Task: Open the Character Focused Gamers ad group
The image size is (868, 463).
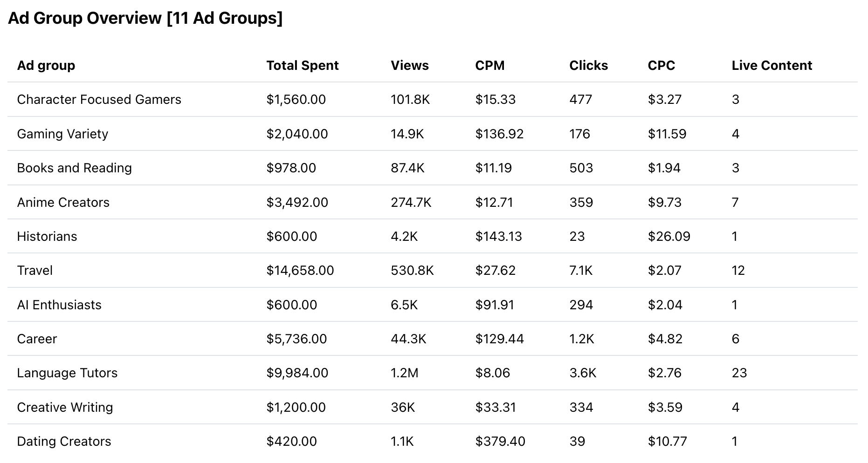Action: click(x=99, y=100)
